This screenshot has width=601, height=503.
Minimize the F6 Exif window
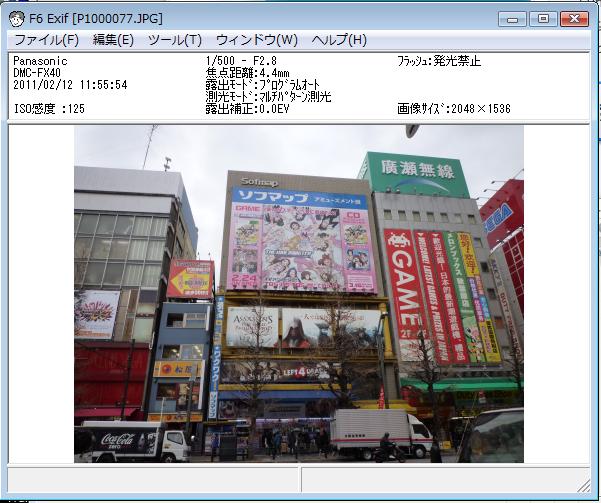pos(512,19)
